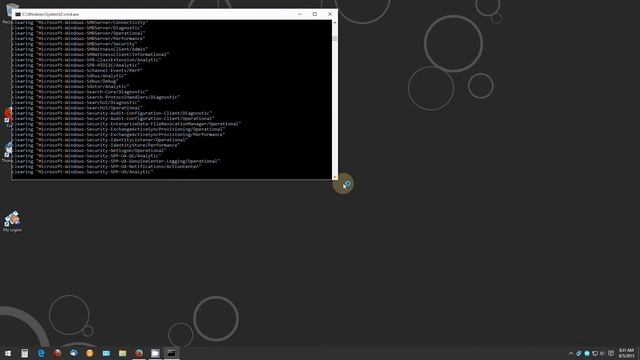Click the line ending SMBServer/Performance
Viewport: 640px width, 360px height.
(78, 38)
